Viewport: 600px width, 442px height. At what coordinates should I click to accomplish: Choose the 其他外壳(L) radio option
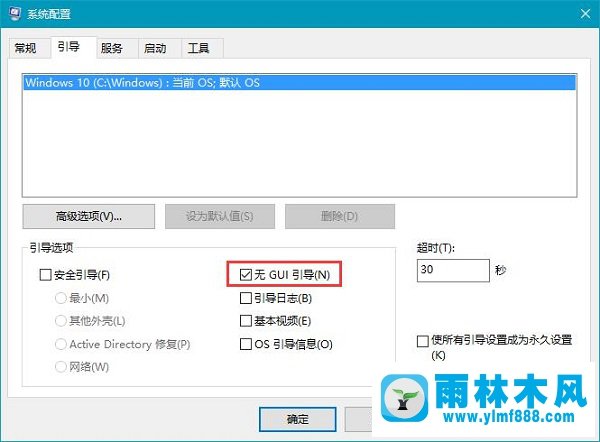pos(61,321)
